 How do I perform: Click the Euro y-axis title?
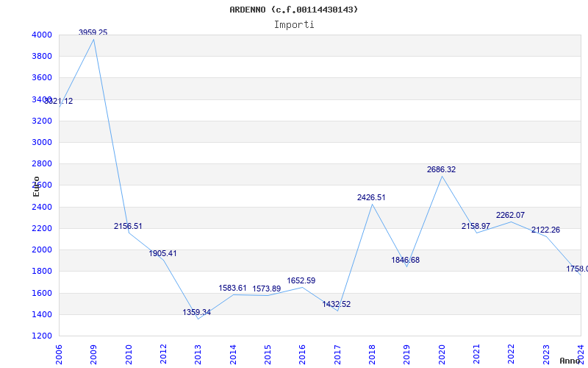point(36,186)
